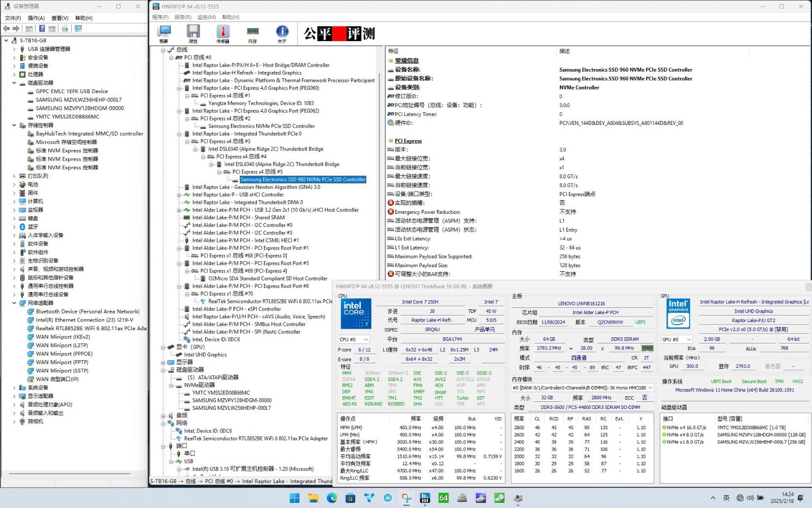Click the 频率 column header in memory timing table
Viewport: 812px width, 508px height.
pos(519,419)
